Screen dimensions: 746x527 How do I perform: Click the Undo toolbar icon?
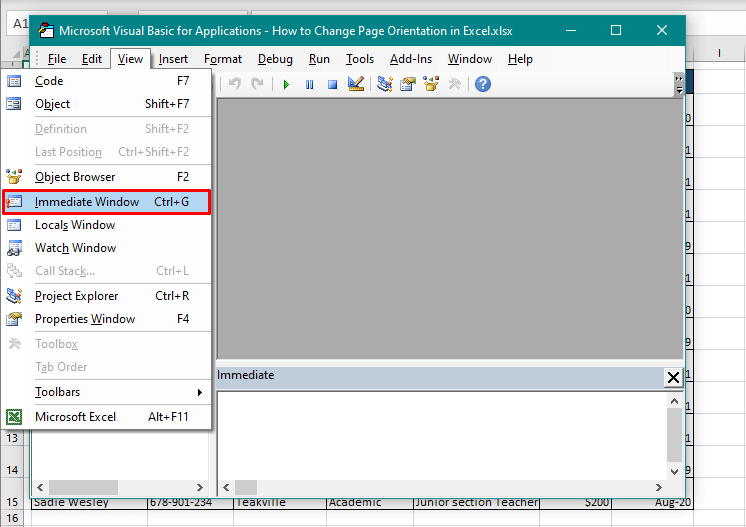click(234, 84)
